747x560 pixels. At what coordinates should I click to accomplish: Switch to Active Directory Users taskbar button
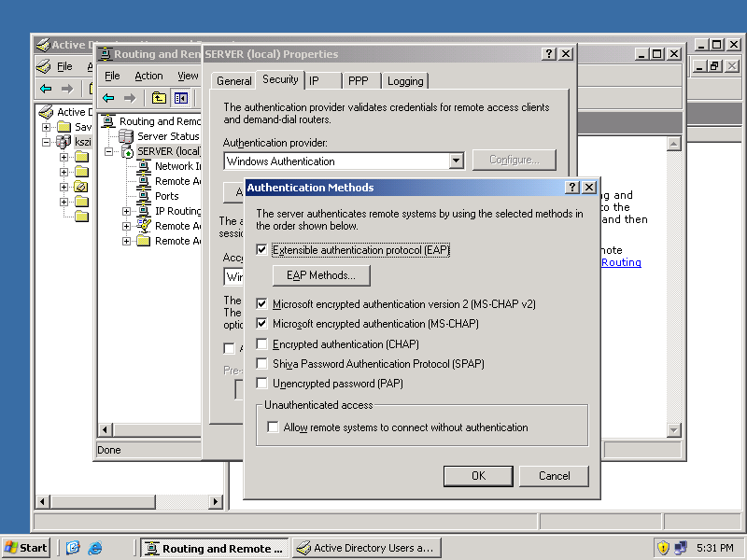(x=366, y=548)
